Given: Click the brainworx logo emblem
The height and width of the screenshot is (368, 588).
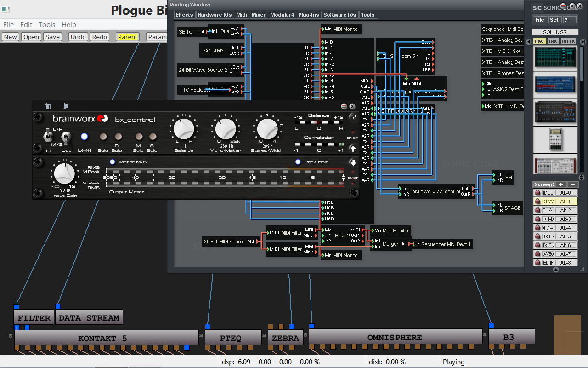Looking at the screenshot, I should point(102,118).
